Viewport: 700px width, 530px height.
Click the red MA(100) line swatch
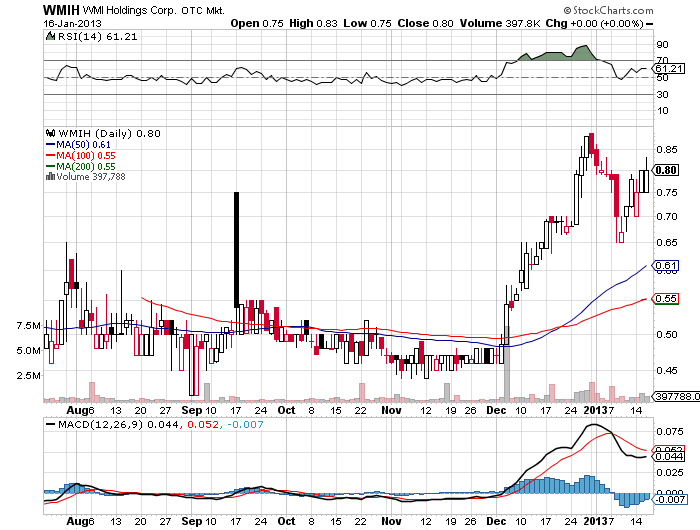(x=50, y=155)
